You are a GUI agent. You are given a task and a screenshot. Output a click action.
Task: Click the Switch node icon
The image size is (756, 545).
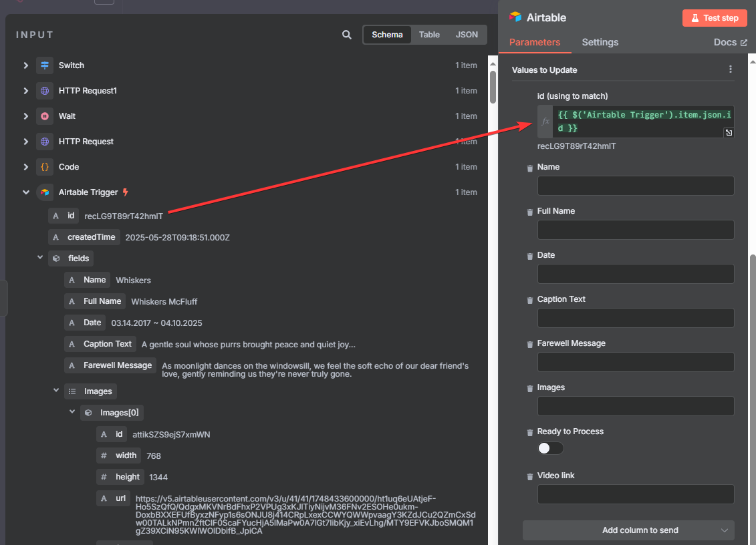(45, 65)
